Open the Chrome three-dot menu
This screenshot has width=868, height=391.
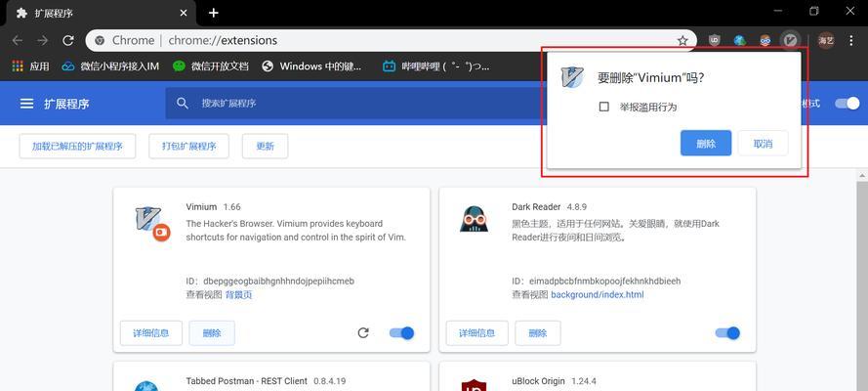coord(851,40)
